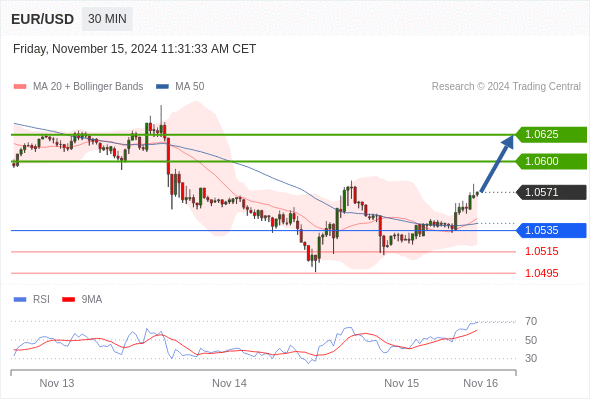Click the 30 MIN timeframe badge
This screenshot has height=400, width=590.
click(107, 19)
